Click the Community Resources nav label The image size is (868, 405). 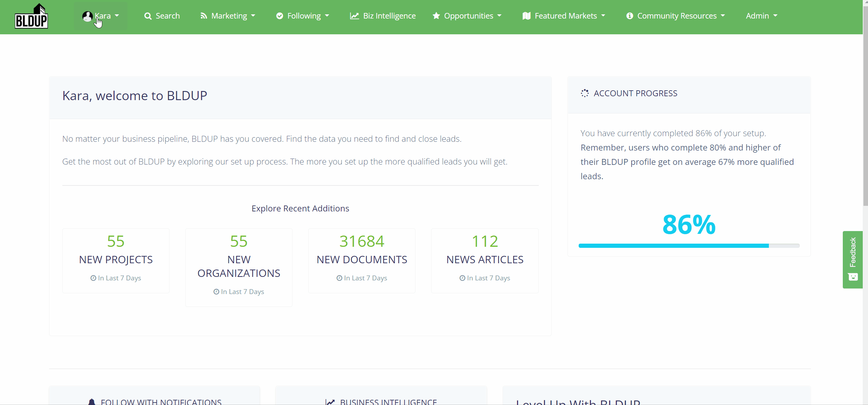click(x=677, y=16)
